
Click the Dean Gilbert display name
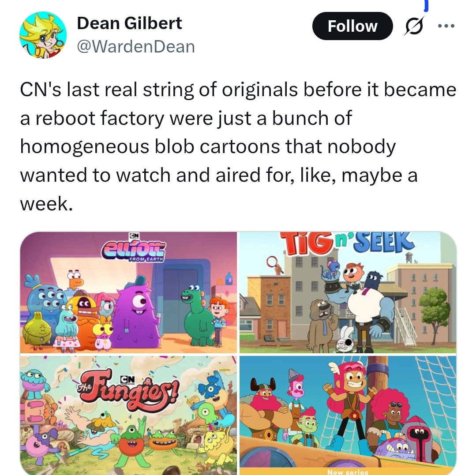[x=129, y=23]
